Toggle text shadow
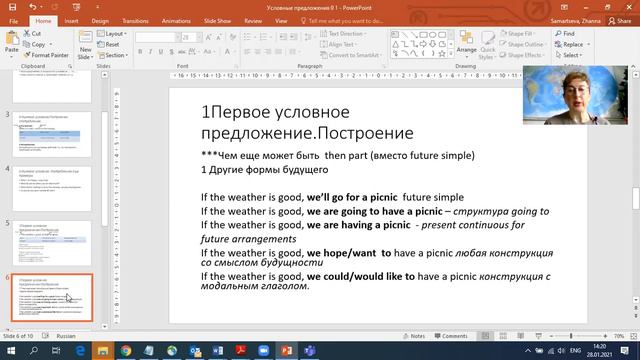This screenshot has height=360, width=640. point(171,52)
